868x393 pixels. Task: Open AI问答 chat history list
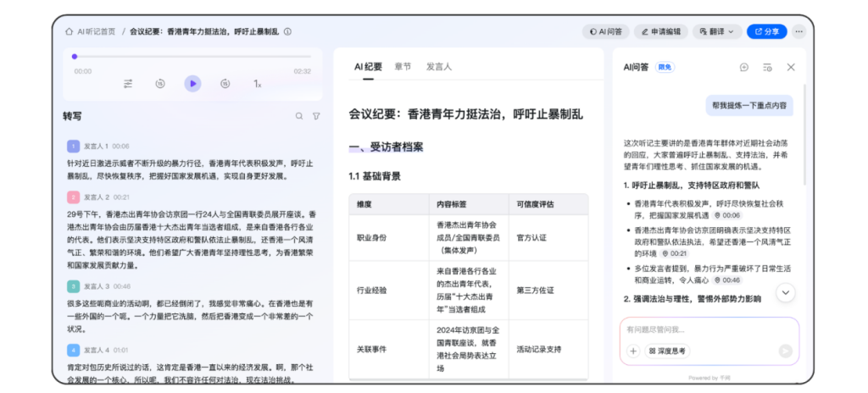pyautogui.click(x=767, y=67)
